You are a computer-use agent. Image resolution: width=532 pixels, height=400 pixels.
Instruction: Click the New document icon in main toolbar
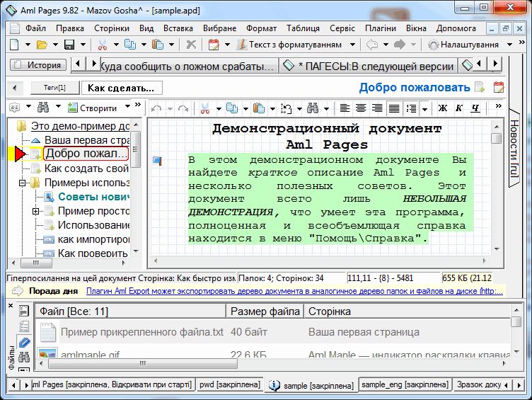[15, 45]
